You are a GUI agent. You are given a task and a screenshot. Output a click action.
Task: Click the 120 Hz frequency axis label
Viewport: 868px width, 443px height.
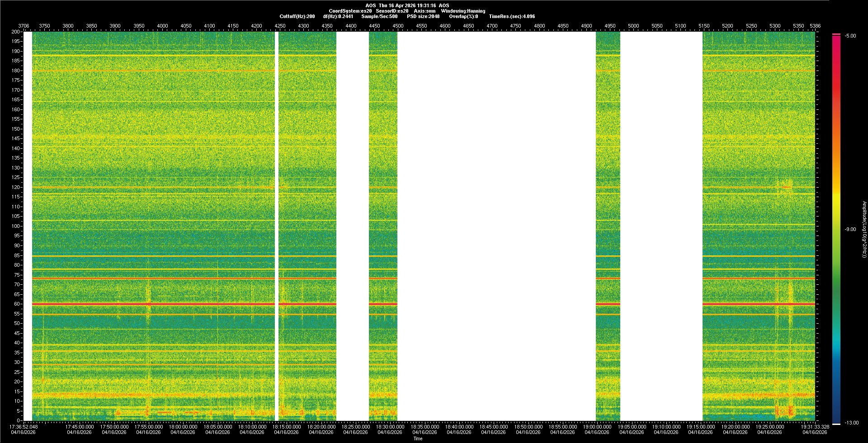tap(16, 187)
